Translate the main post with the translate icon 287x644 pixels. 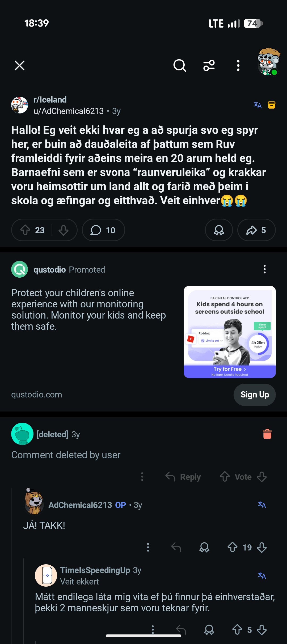coord(257,105)
